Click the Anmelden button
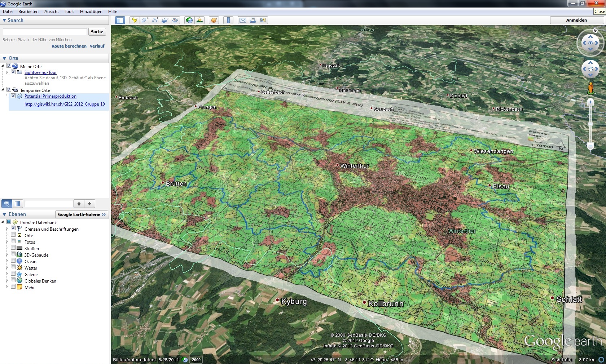The width and height of the screenshot is (606, 364). pos(576,20)
